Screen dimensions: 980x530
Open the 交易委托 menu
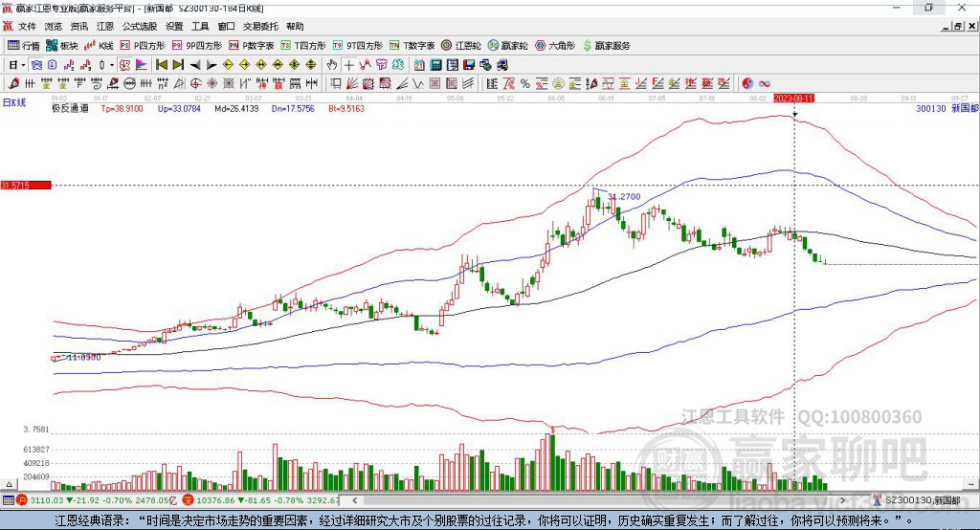[x=260, y=26]
